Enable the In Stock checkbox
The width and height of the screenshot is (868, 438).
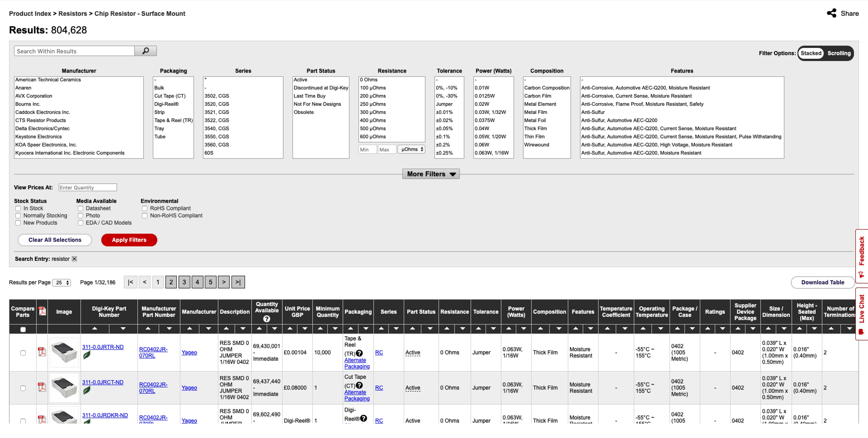tap(18, 208)
